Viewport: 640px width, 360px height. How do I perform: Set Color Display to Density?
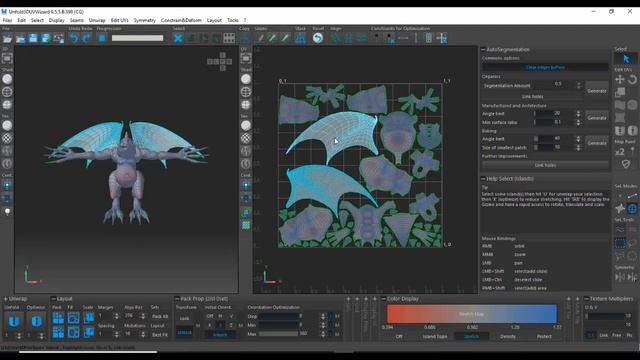(x=508, y=336)
